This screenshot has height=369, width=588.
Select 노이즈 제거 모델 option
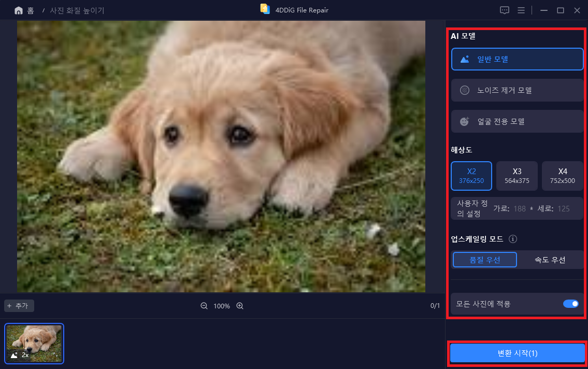[517, 90]
